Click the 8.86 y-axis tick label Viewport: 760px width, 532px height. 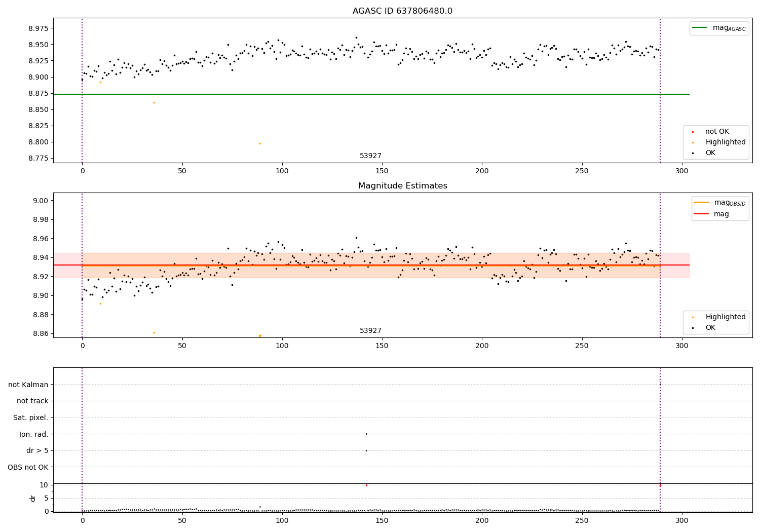[41, 334]
